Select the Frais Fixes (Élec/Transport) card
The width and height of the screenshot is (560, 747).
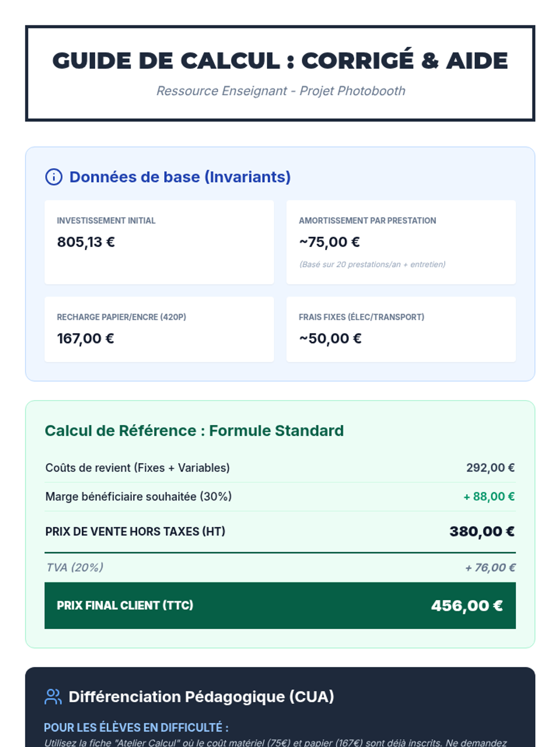point(401,329)
